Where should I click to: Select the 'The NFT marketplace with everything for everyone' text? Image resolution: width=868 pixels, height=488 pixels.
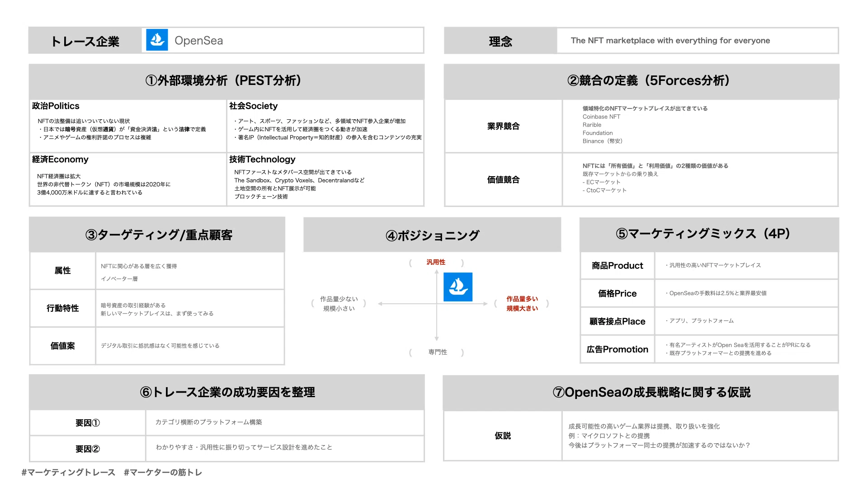[670, 41]
